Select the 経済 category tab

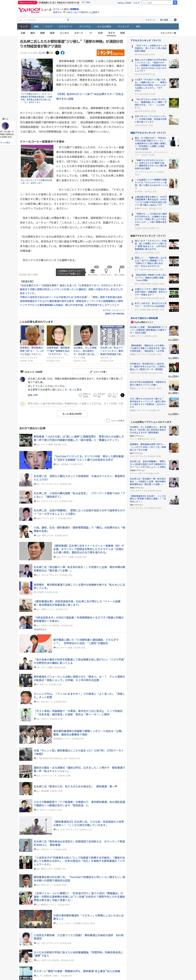52,33
